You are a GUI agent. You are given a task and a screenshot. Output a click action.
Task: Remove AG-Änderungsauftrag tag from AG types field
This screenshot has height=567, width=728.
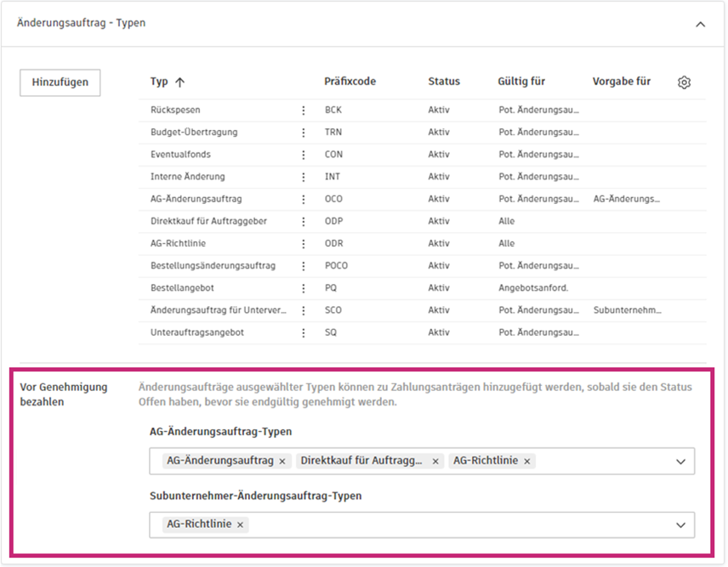282,461
